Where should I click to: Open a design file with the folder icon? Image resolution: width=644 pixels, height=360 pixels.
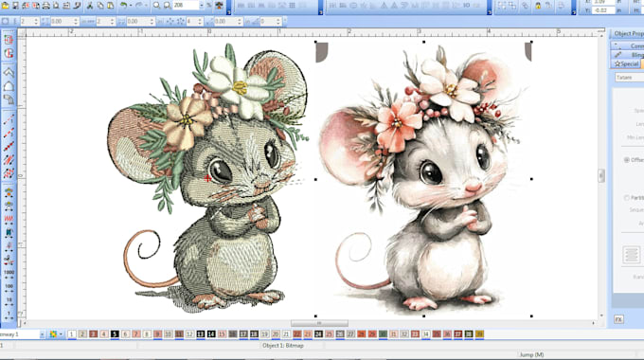click(x=5, y=6)
